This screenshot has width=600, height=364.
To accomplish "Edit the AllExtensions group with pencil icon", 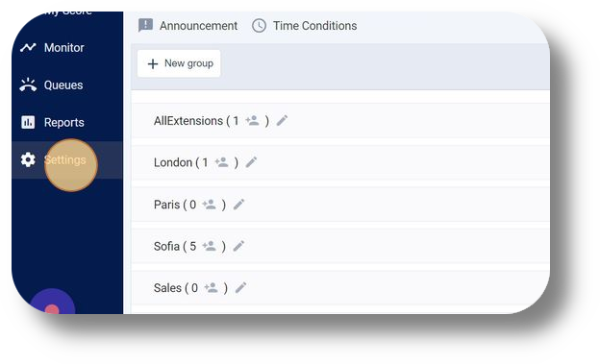I will [282, 120].
